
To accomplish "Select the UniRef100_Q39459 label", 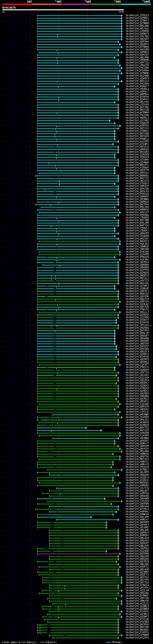I will tap(137, 31).
